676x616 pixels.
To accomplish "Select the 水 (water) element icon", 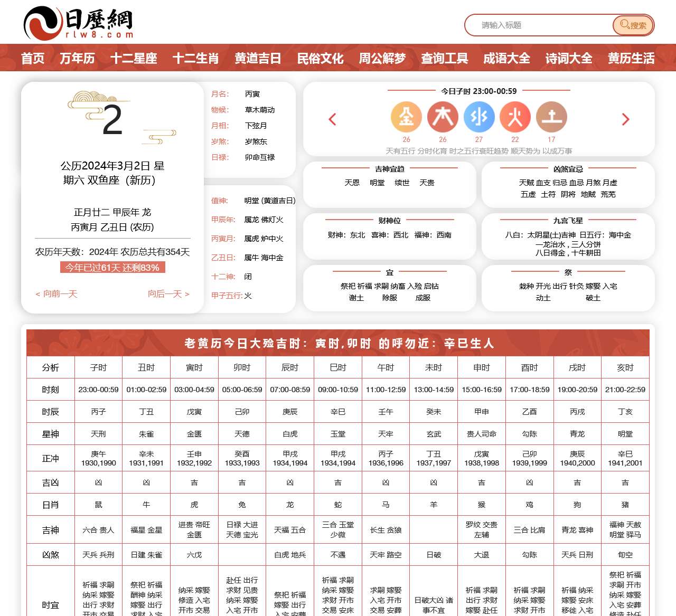I will click(479, 117).
